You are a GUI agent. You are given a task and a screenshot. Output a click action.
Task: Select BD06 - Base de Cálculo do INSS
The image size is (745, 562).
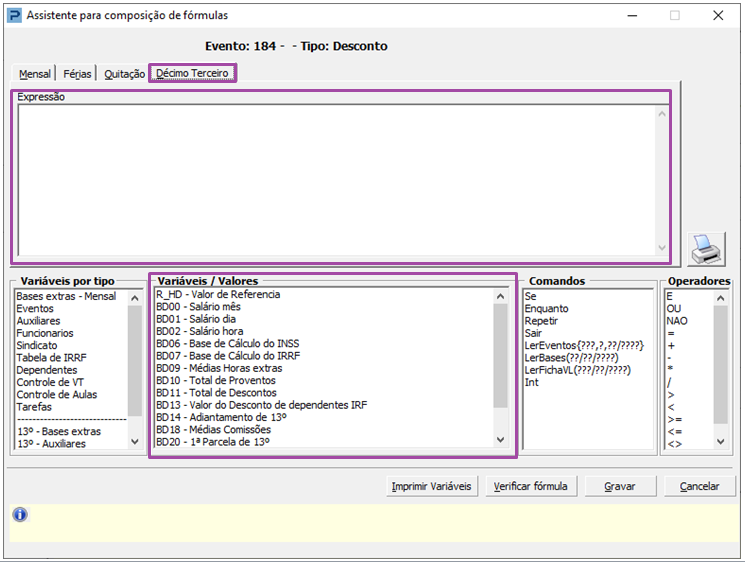coord(228,343)
